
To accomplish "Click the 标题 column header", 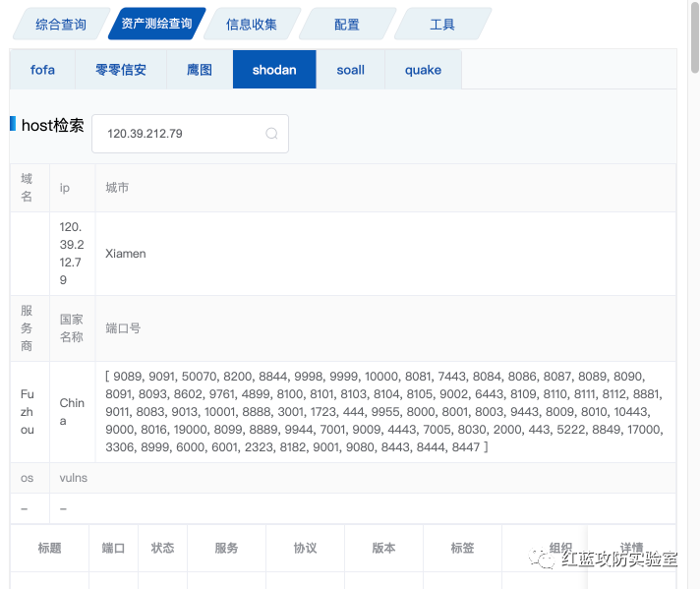I will pos(49,548).
